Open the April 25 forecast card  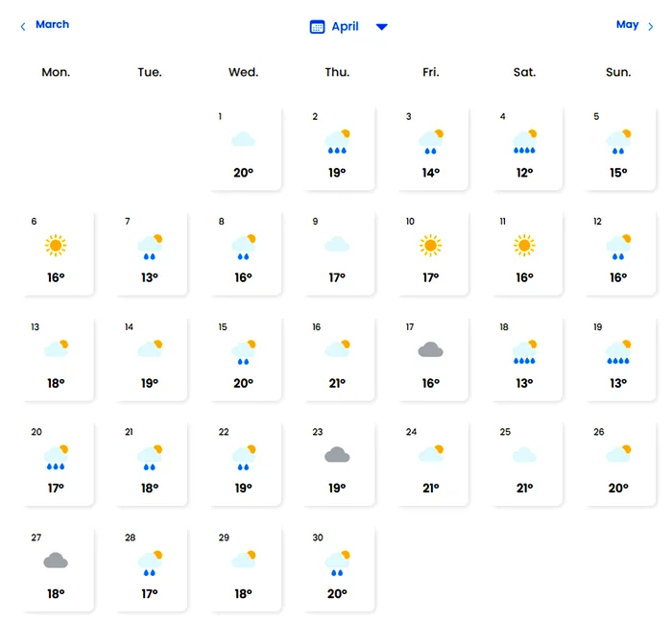click(x=524, y=464)
